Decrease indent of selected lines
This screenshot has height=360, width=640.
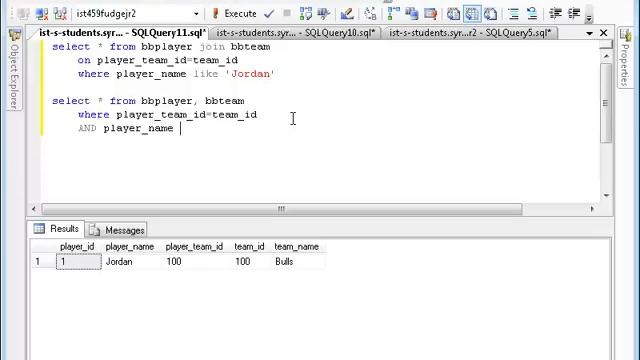coord(555,14)
